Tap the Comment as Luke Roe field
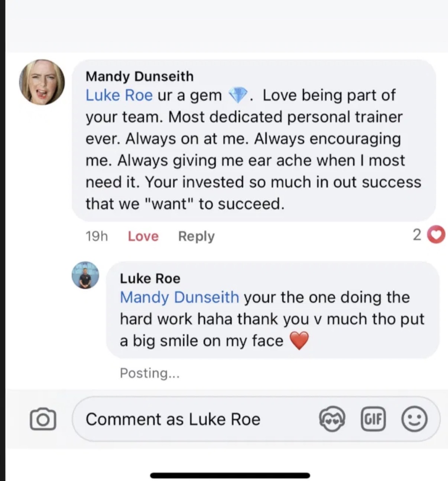The image size is (448, 481). tap(256, 419)
